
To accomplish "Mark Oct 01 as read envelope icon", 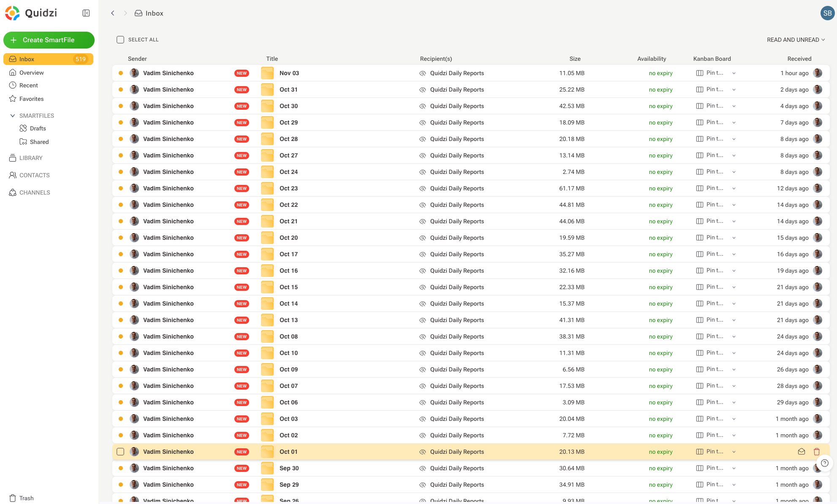I will coord(801,452).
